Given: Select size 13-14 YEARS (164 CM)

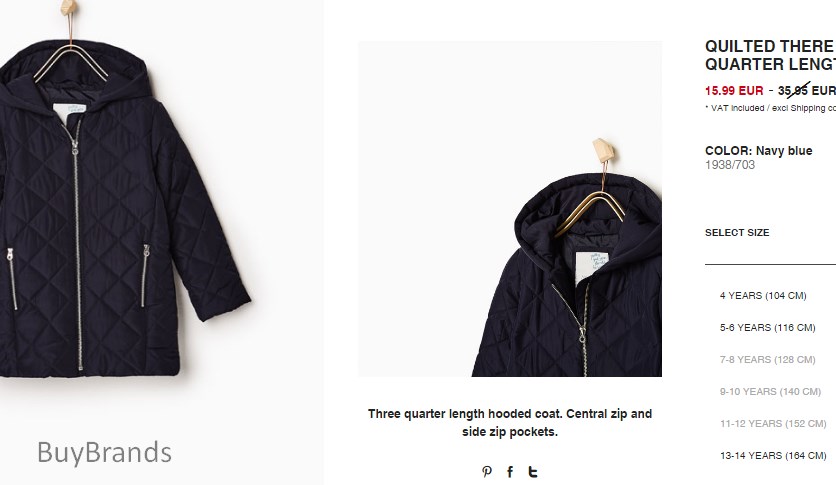Looking at the screenshot, I should coord(773,456).
